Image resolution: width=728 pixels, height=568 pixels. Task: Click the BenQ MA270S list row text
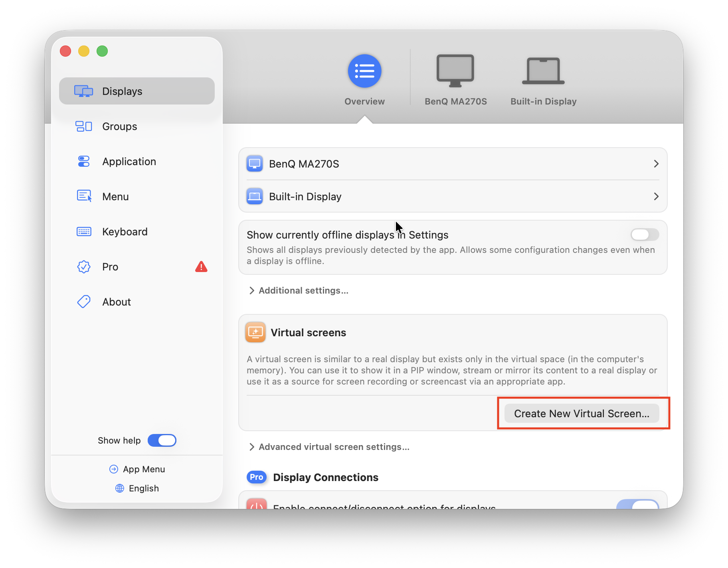[x=304, y=164]
